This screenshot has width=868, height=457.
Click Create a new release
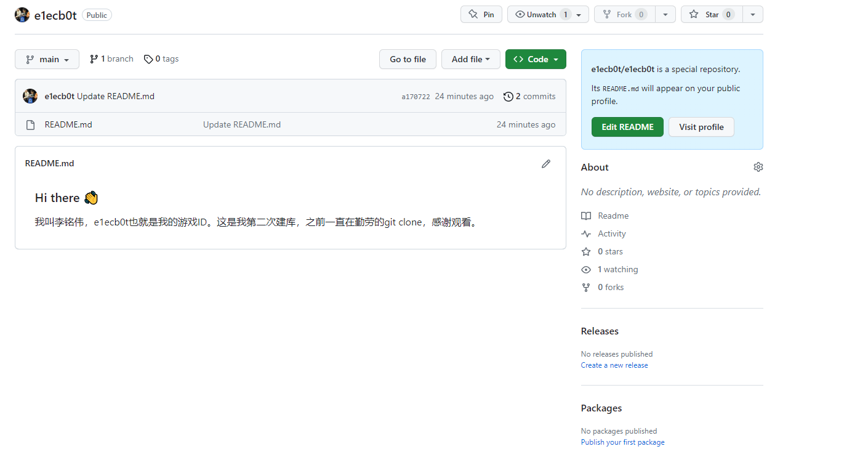click(x=614, y=365)
